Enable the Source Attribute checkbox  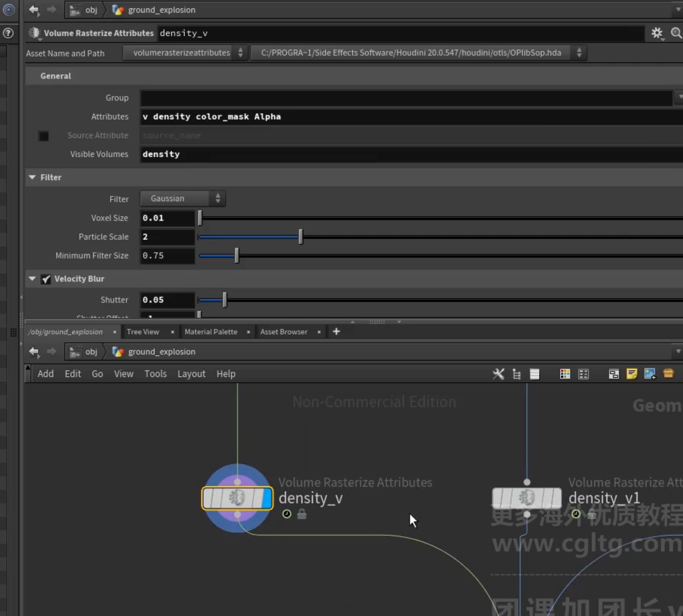point(44,136)
